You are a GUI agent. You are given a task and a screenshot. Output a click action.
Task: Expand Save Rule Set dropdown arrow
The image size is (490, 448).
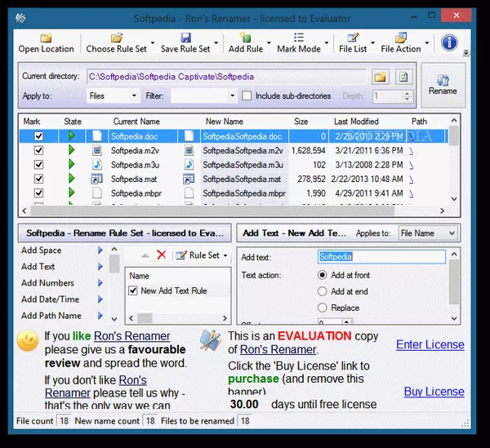point(216,42)
